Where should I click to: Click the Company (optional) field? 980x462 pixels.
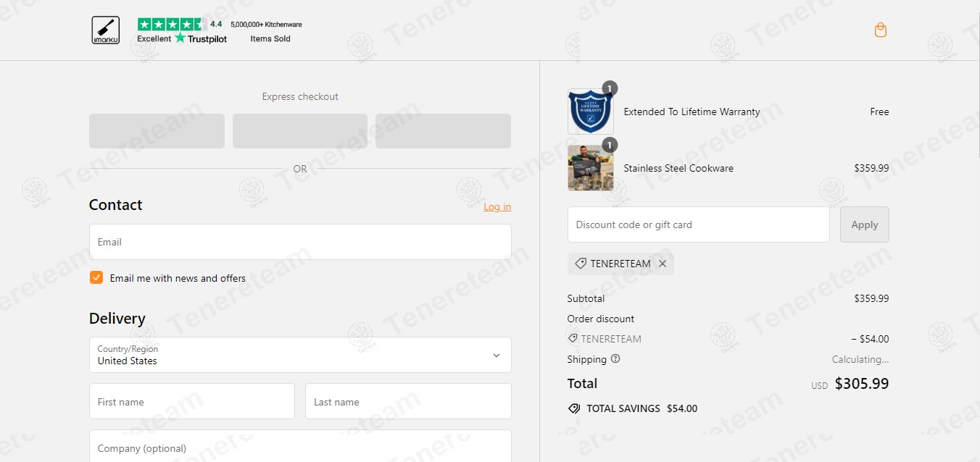pos(300,446)
